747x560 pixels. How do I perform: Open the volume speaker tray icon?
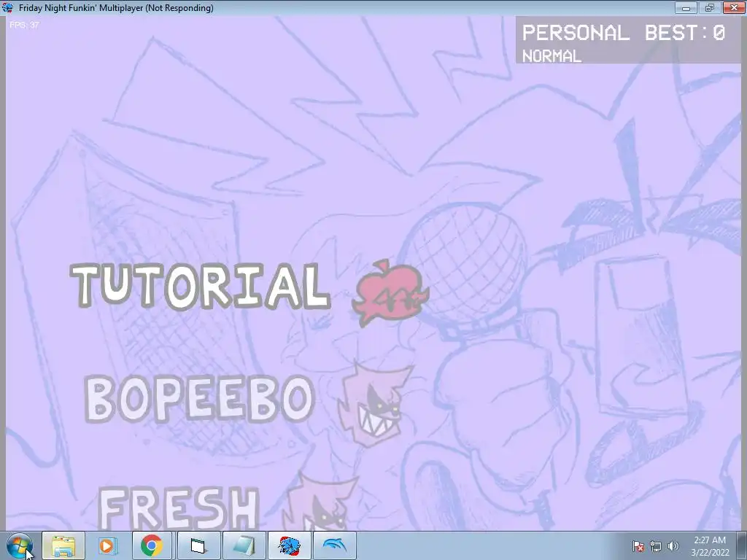point(673,546)
